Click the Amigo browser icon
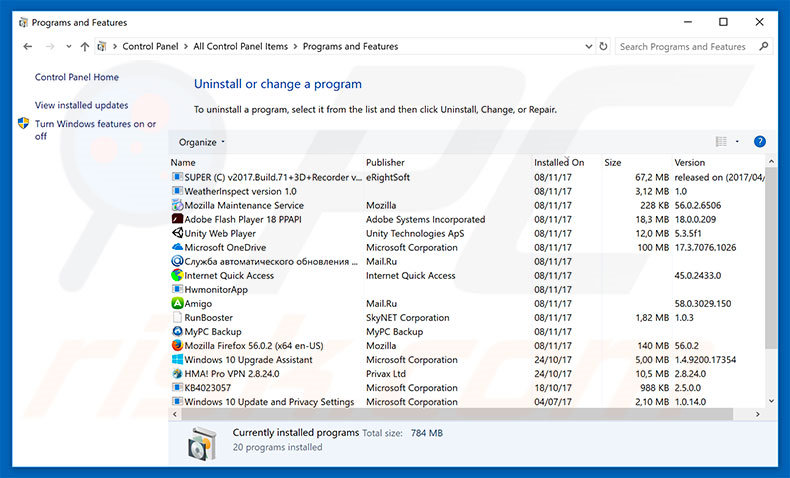Viewport: 790px width, 478px height. pos(177,303)
